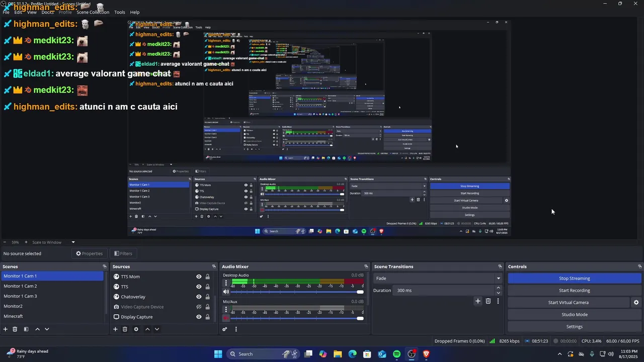Image resolution: width=644 pixels, height=362 pixels.
Task: Click the Windows Start button
Action: 218,354
